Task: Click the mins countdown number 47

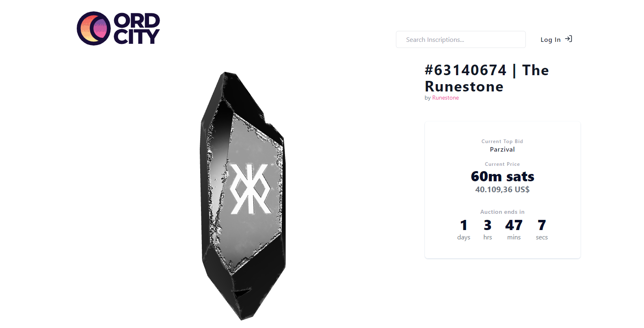Action: 514,225
